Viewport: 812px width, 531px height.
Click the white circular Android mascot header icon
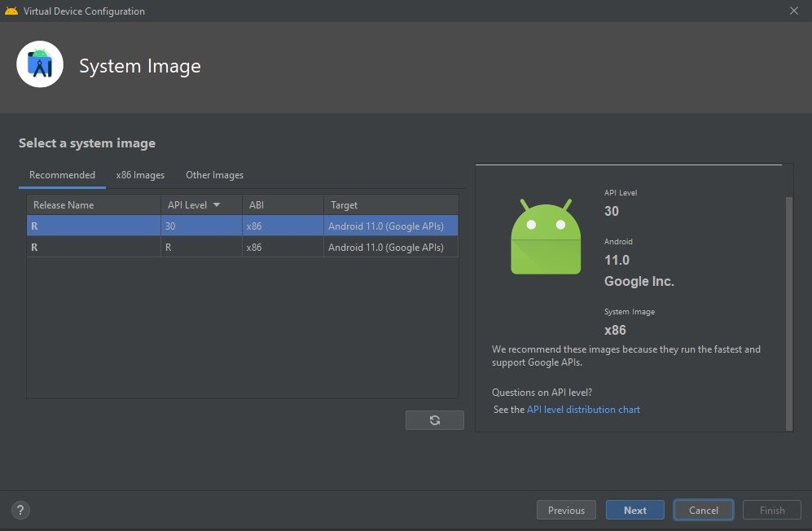coord(39,64)
